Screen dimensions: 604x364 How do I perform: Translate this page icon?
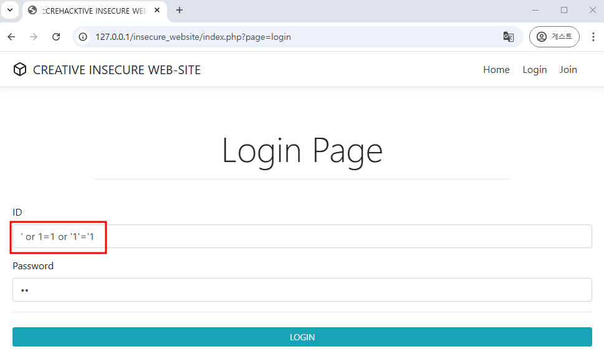[x=509, y=37]
